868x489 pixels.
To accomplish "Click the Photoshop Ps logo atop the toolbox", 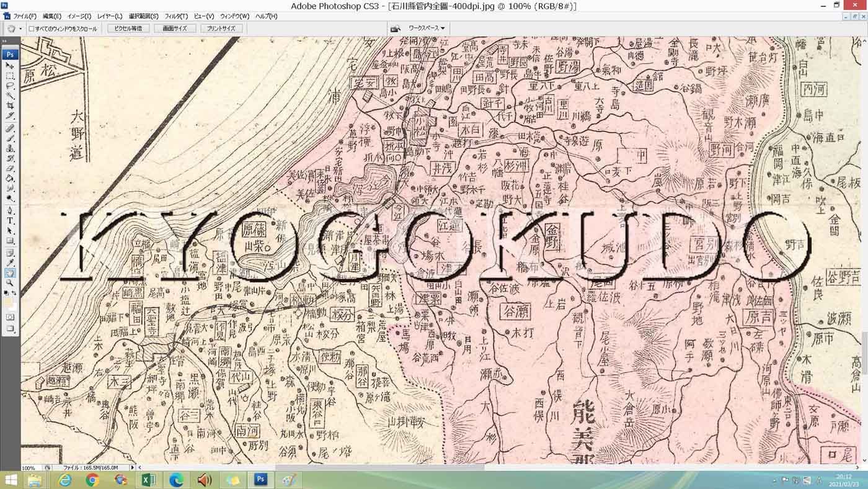I will coord(10,54).
